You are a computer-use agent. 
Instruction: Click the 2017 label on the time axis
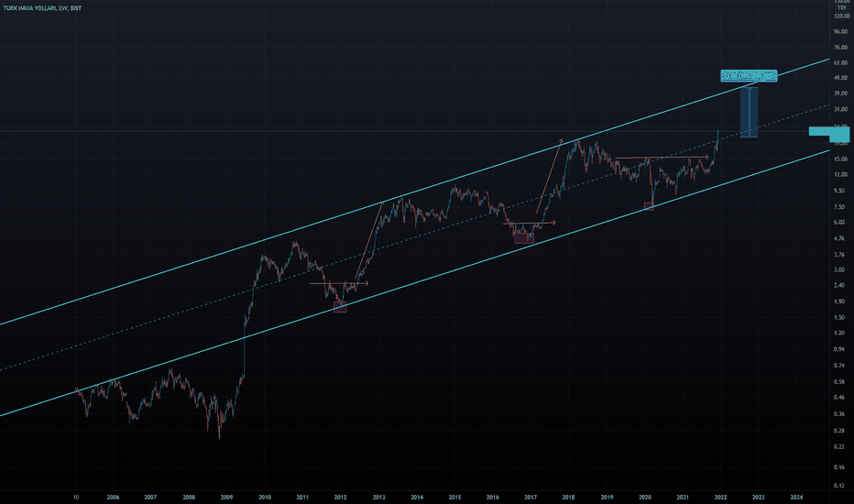[531, 497]
